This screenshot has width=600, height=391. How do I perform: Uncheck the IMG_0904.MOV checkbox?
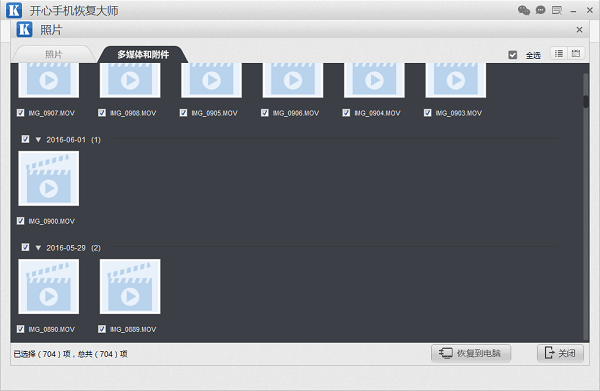click(x=346, y=113)
